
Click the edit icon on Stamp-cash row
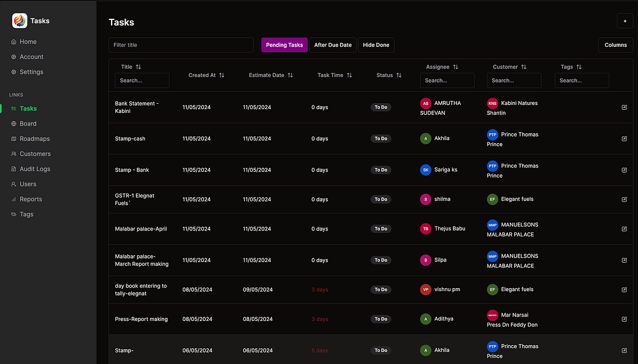pos(624,138)
